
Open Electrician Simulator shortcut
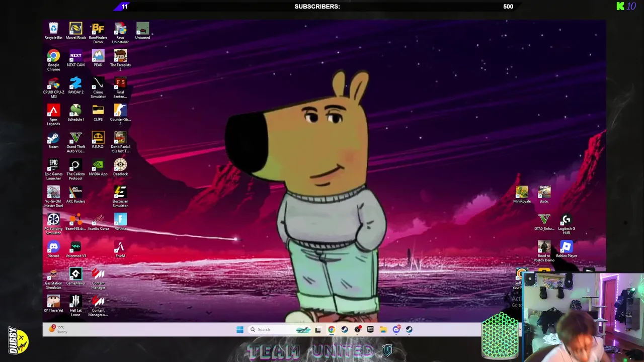point(120,196)
